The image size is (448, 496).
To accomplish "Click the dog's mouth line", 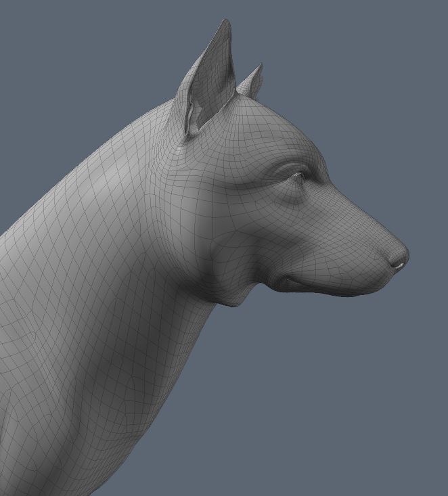I will point(318,284).
